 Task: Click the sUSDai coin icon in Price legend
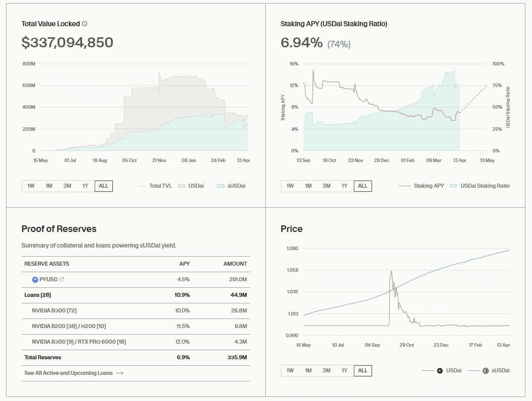pos(485,371)
